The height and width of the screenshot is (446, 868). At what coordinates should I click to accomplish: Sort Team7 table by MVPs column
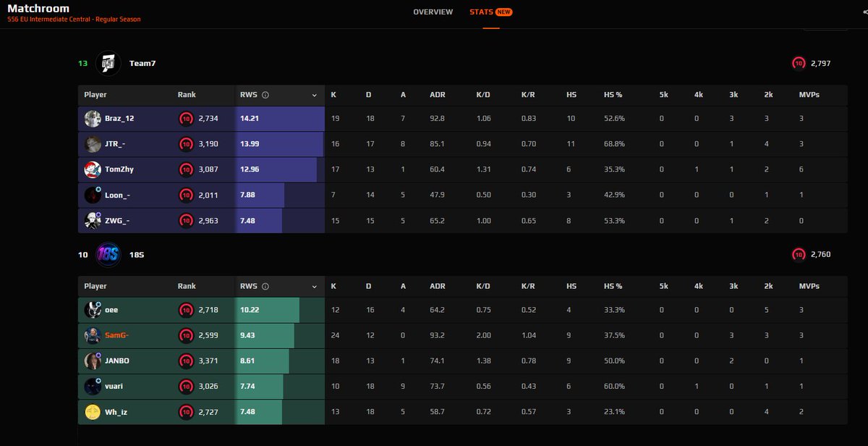809,95
